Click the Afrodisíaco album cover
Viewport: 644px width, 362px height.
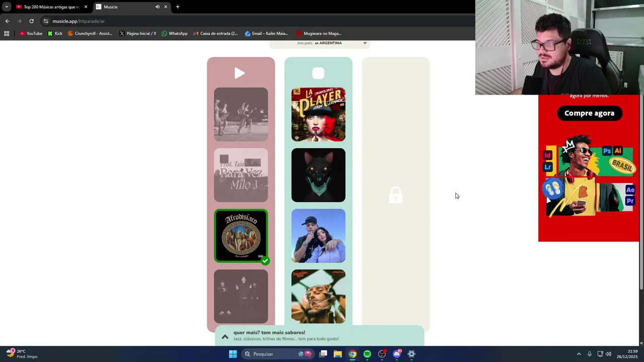(x=241, y=236)
